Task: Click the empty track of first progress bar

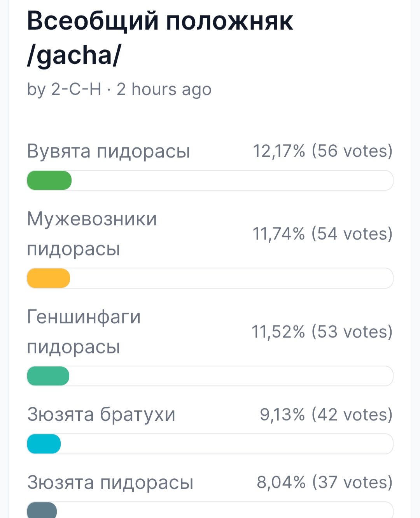Action: click(x=233, y=180)
